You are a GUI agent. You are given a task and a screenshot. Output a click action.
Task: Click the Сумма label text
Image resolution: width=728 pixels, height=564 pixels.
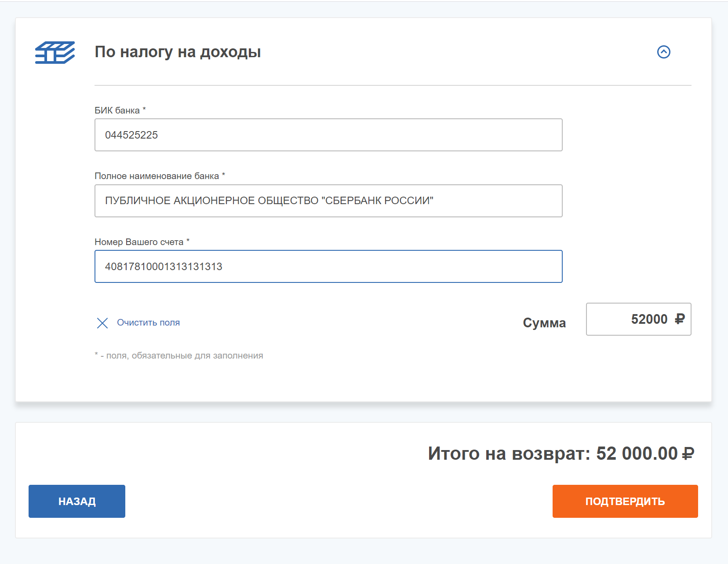click(x=544, y=323)
